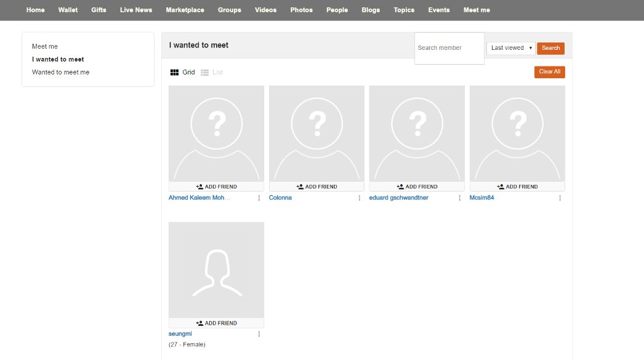Open Ahmed Kaleem Moh... profile name link

(x=199, y=198)
